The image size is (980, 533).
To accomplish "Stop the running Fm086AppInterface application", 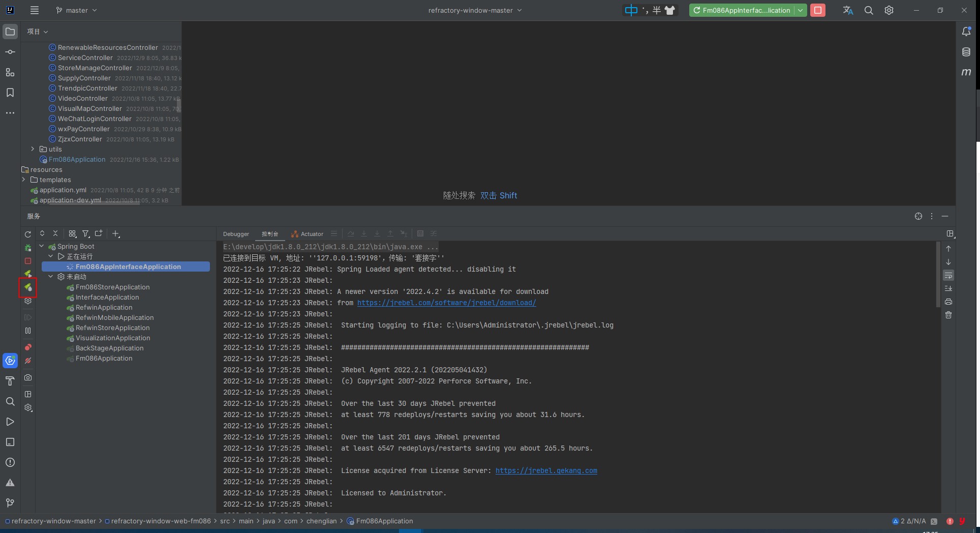I will coord(818,10).
